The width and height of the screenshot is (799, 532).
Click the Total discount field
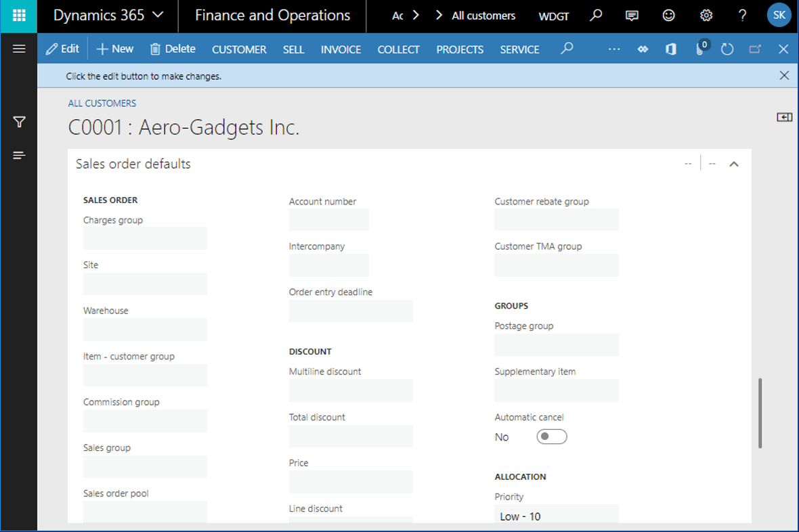pyautogui.click(x=351, y=436)
